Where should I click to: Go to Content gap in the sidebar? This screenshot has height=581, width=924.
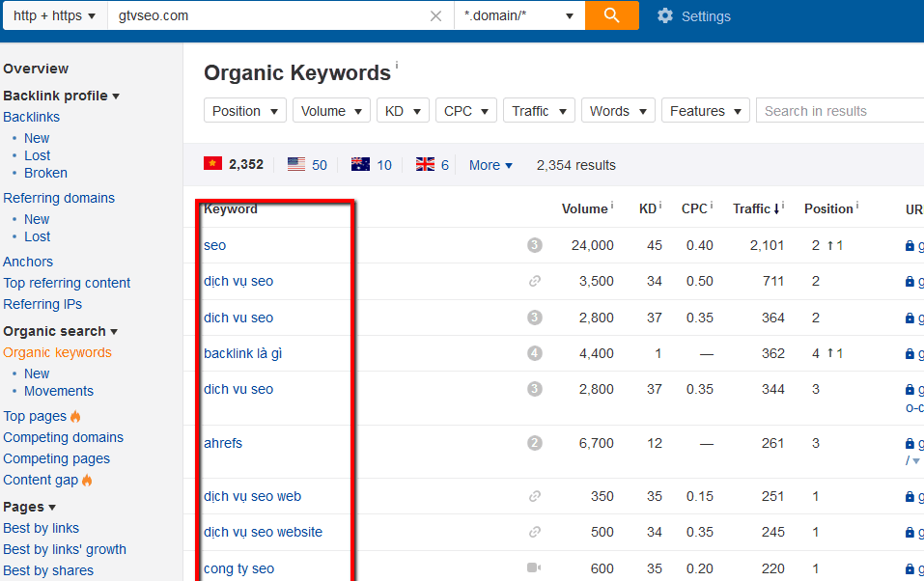pos(41,480)
